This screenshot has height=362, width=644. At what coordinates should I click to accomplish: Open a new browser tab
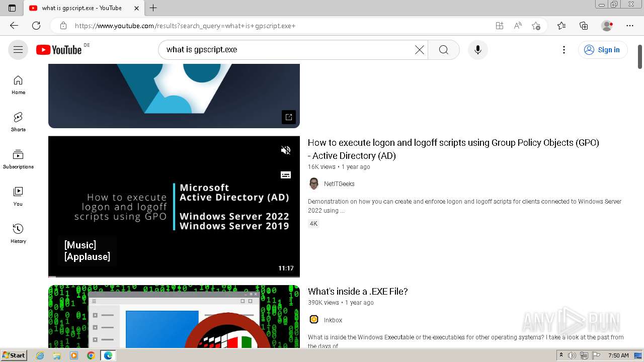[x=153, y=8]
